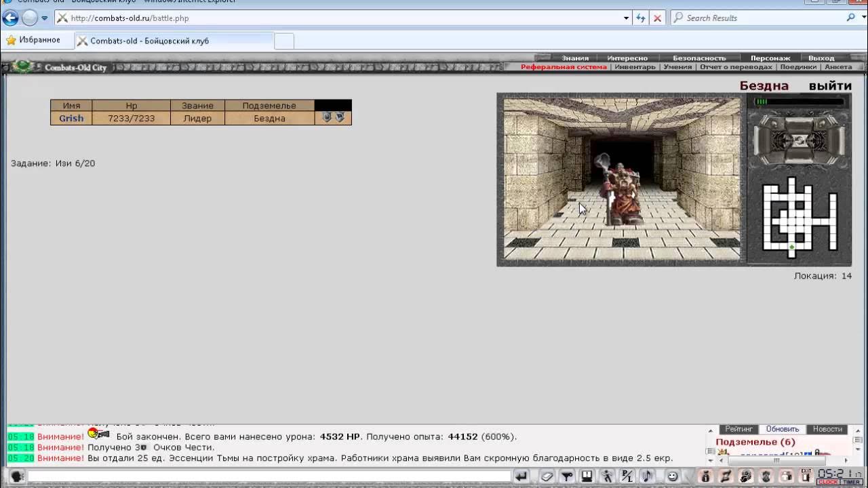This screenshot has width=868, height=488.
Task: Open Реферальная система link
Action: click(564, 67)
